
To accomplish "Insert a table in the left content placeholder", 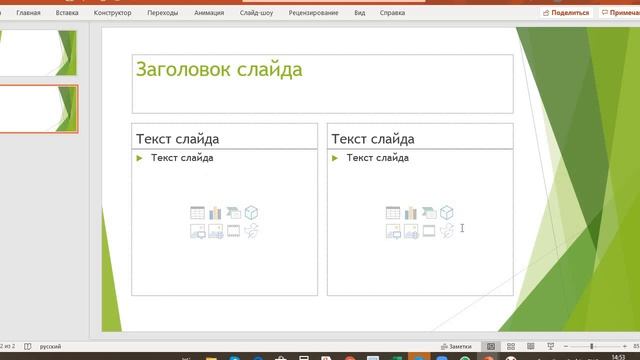I will pos(198,213).
